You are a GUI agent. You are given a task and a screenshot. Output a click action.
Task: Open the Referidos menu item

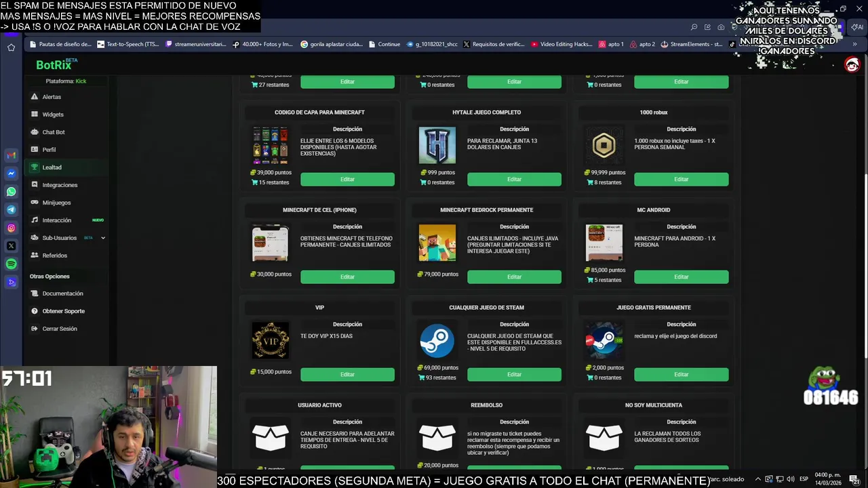pyautogui.click(x=55, y=256)
